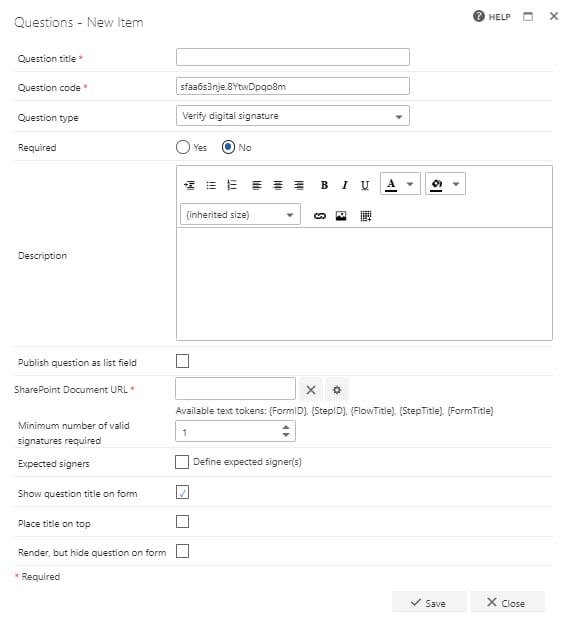
Task: Decrease minimum valid signatures value
Action: click(286, 435)
